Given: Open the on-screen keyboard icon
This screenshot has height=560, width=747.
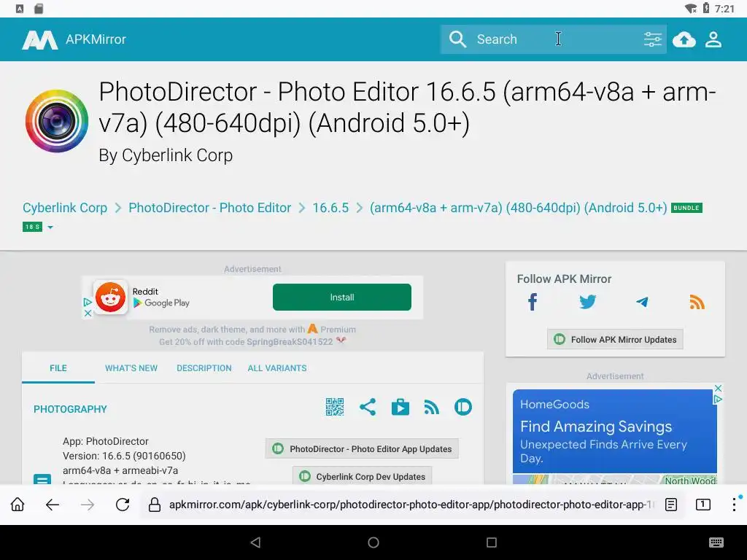Looking at the screenshot, I should click(x=716, y=542).
